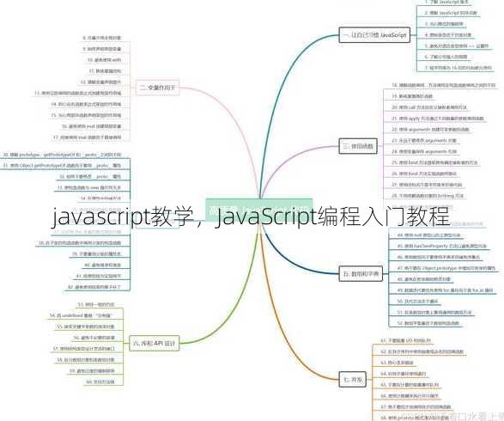This screenshot has width=504, height=421.
Task: Click leaf item 16 about eval variables
Action: click(92, 126)
